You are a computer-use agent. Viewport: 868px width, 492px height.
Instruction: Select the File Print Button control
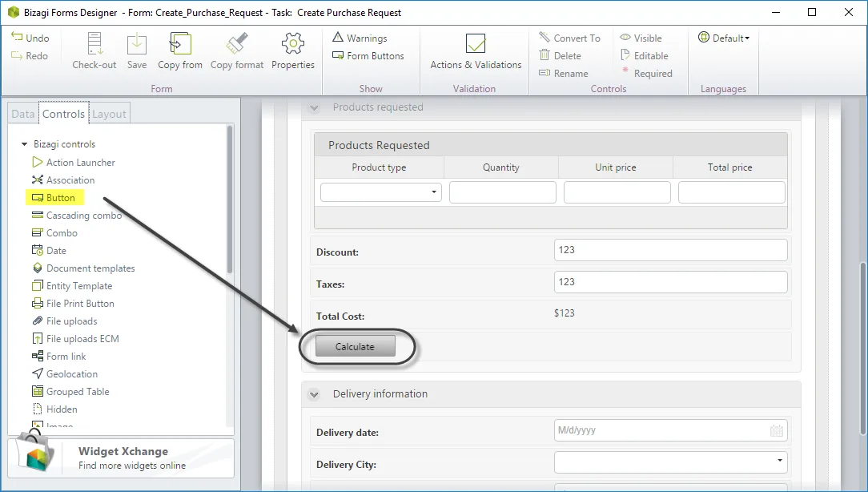pyautogui.click(x=73, y=304)
